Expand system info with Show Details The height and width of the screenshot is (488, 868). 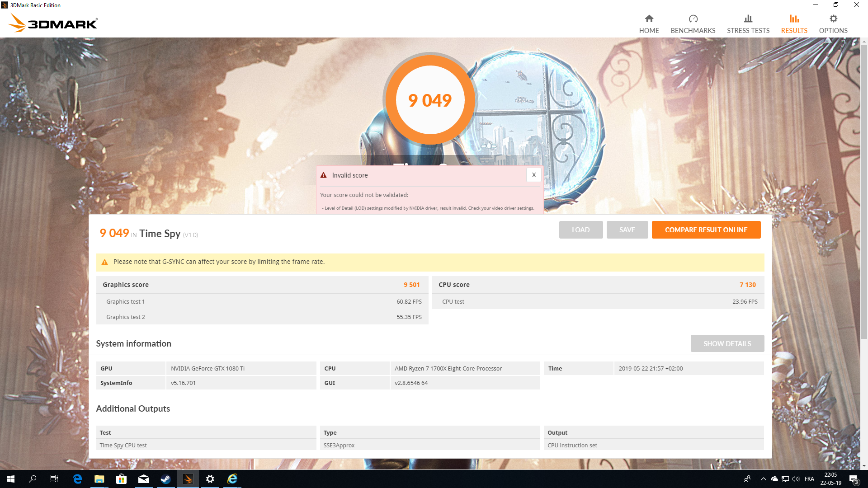727,344
